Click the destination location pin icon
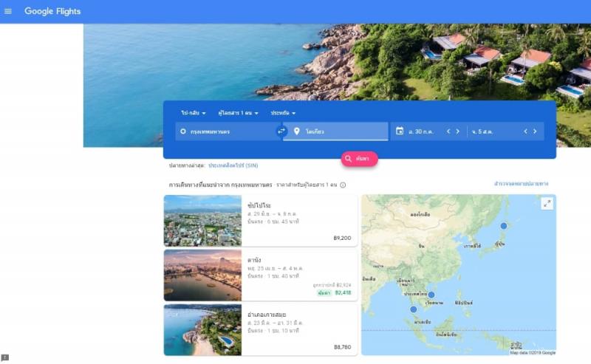This screenshot has height=364, width=591. pyautogui.click(x=297, y=131)
